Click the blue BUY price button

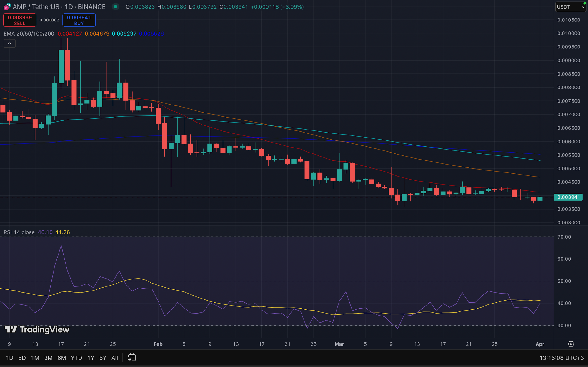pyautogui.click(x=79, y=20)
